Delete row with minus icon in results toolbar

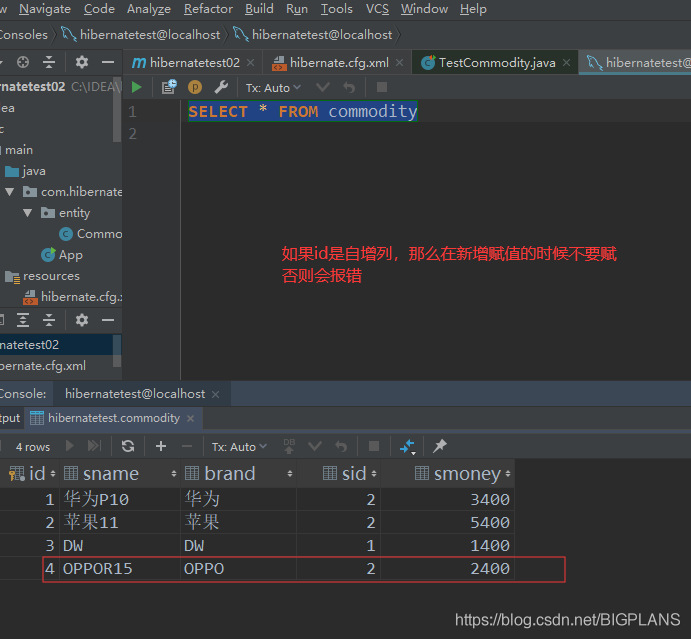click(x=187, y=446)
